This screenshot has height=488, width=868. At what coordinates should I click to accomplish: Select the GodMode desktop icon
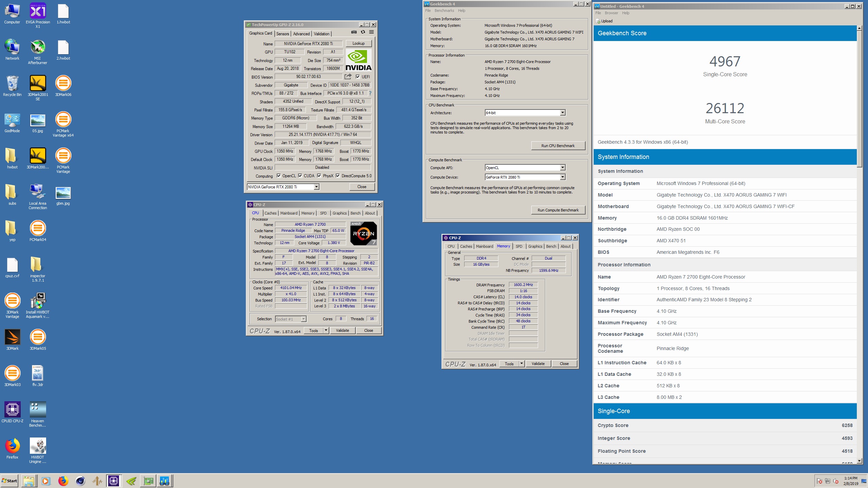12,122
